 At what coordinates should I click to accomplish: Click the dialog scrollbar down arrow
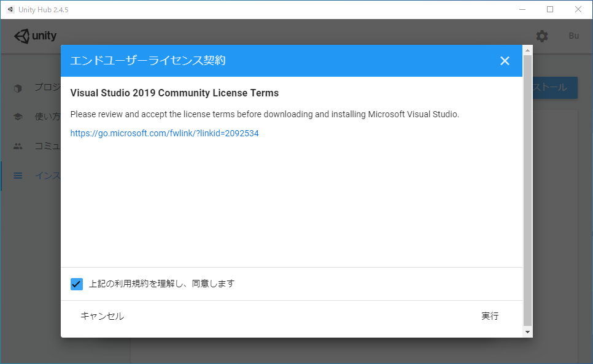coord(527,331)
